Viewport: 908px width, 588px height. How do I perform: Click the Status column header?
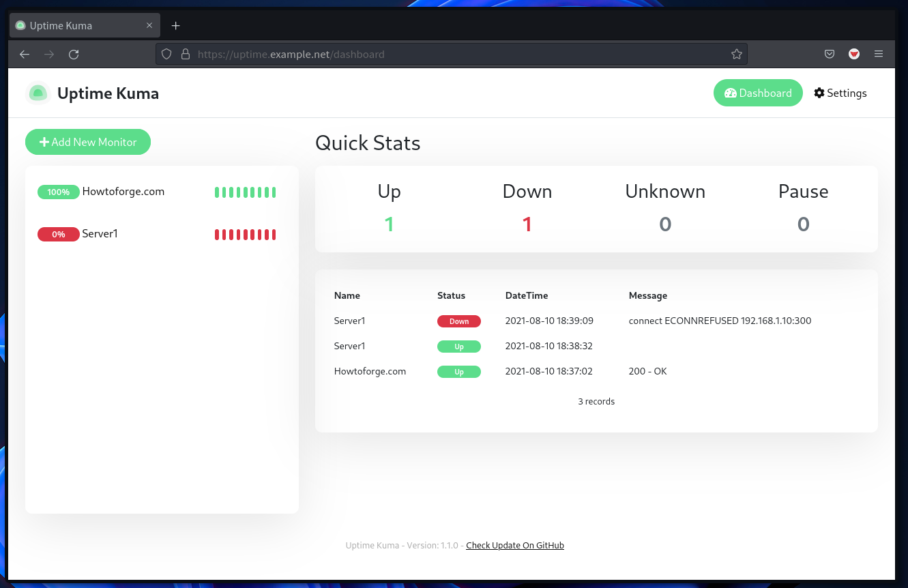451,296
